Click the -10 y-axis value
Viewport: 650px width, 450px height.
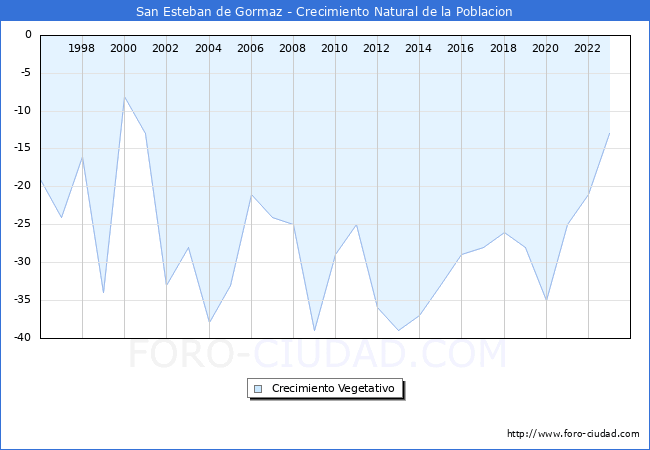click(x=22, y=110)
